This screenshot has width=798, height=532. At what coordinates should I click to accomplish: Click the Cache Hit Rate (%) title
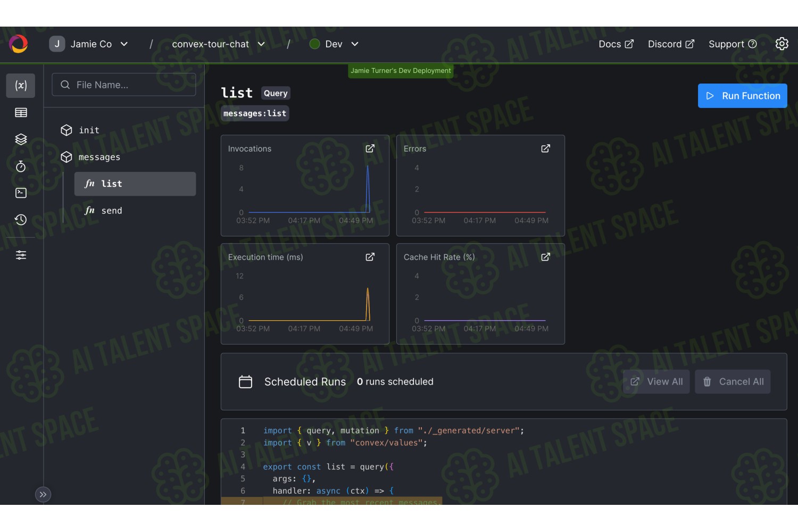[x=439, y=257]
